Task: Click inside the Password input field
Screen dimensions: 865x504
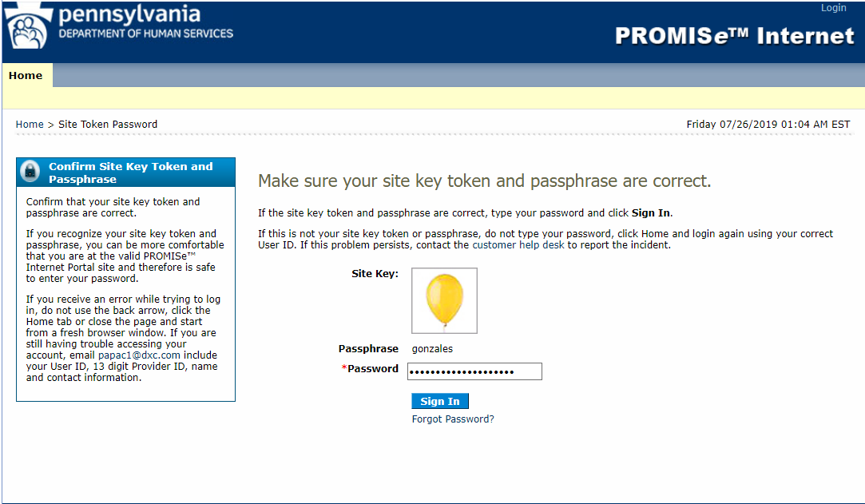Action: 474,371
